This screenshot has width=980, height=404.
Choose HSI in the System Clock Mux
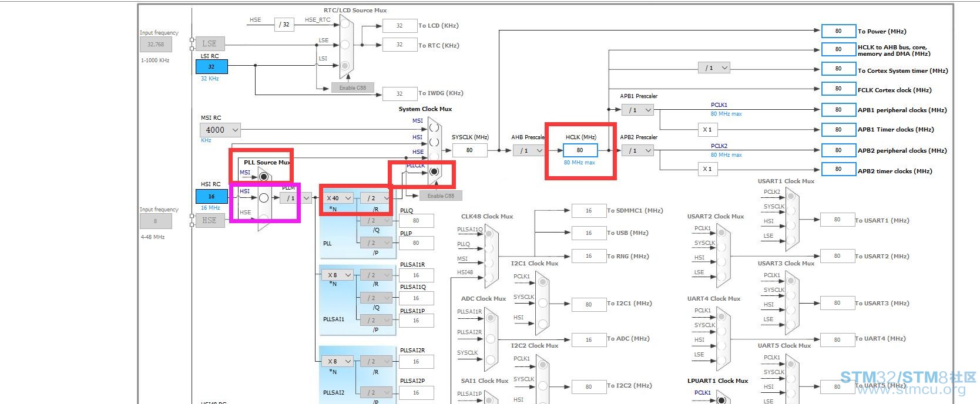[x=434, y=142]
